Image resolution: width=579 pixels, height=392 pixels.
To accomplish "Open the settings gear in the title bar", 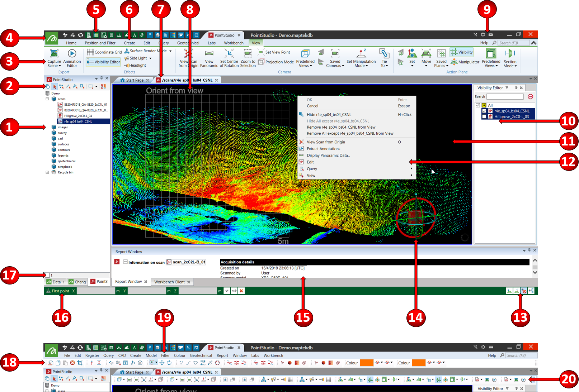I will [483, 35].
